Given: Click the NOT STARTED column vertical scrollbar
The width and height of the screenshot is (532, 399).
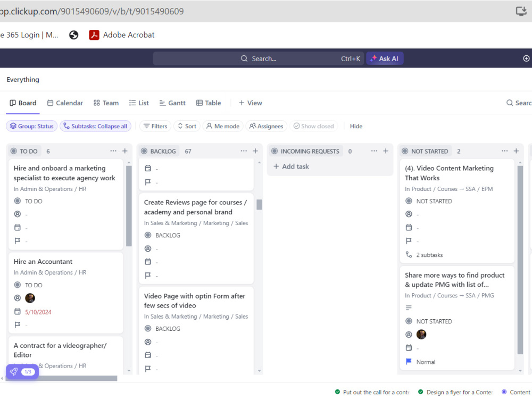Looking at the screenshot, I should pyautogui.click(x=520, y=260).
